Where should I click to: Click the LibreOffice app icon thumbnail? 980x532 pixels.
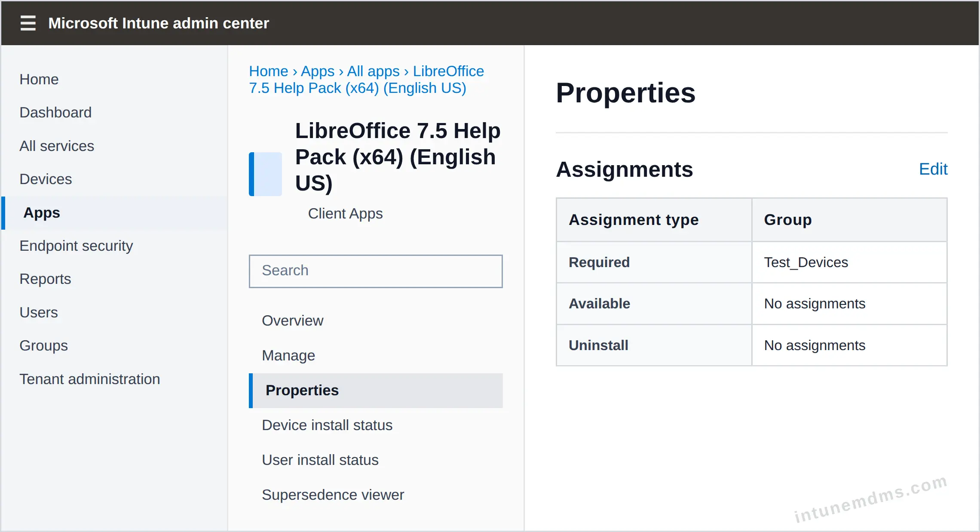click(266, 174)
